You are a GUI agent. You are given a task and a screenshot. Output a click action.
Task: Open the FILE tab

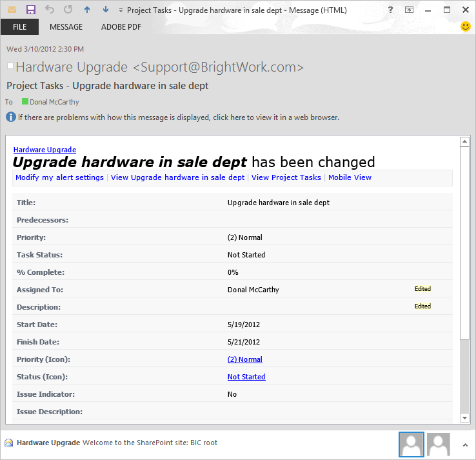click(x=19, y=27)
